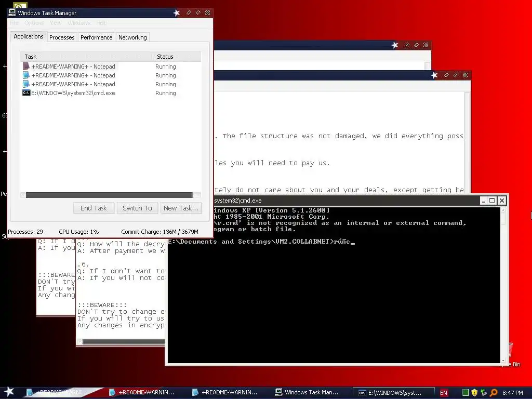The image size is (532, 399).
Task: Click the :::BEWARE::: heading in the lower Notepad
Action: pyautogui.click(x=102, y=305)
